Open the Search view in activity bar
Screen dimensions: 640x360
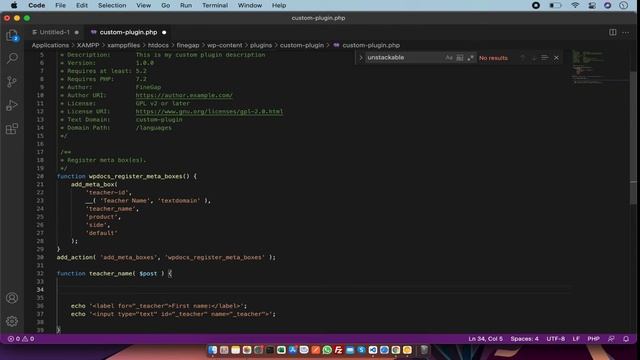12,58
